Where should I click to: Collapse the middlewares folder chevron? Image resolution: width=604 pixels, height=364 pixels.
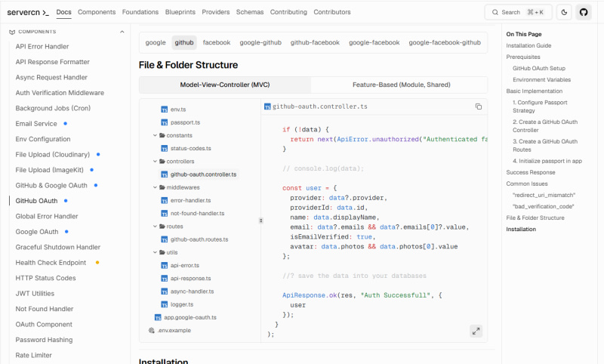point(155,187)
